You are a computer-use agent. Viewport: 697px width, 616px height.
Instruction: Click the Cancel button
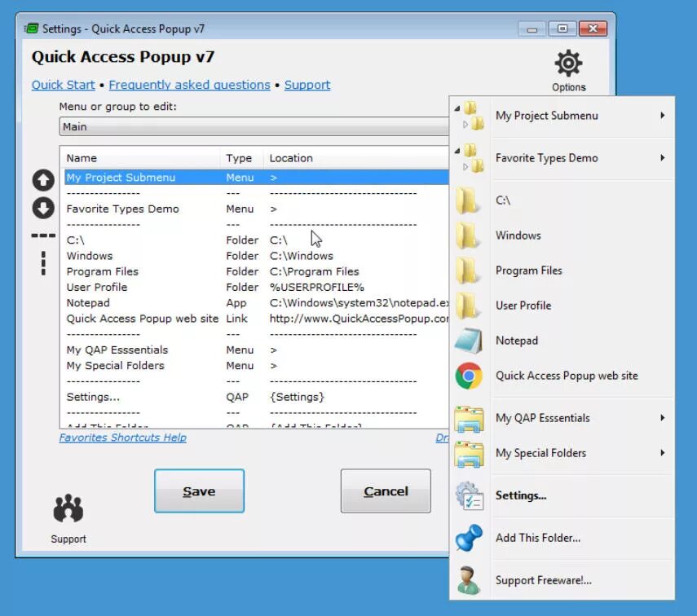click(386, 491)
